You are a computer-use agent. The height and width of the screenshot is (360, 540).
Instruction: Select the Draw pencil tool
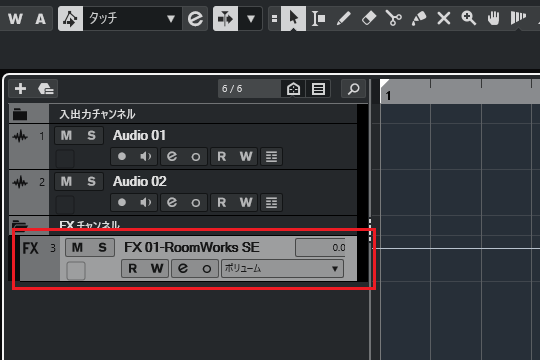point(343,18)
